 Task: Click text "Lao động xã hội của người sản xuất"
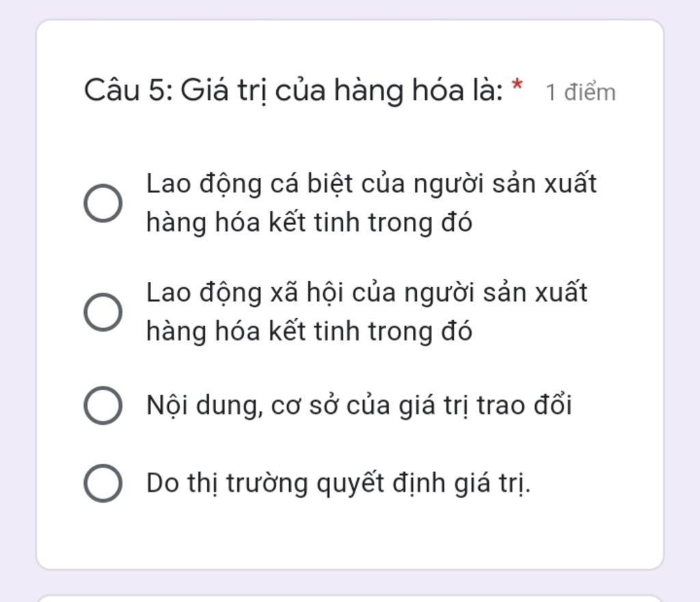pyautogui.click(x=366, y=293)
